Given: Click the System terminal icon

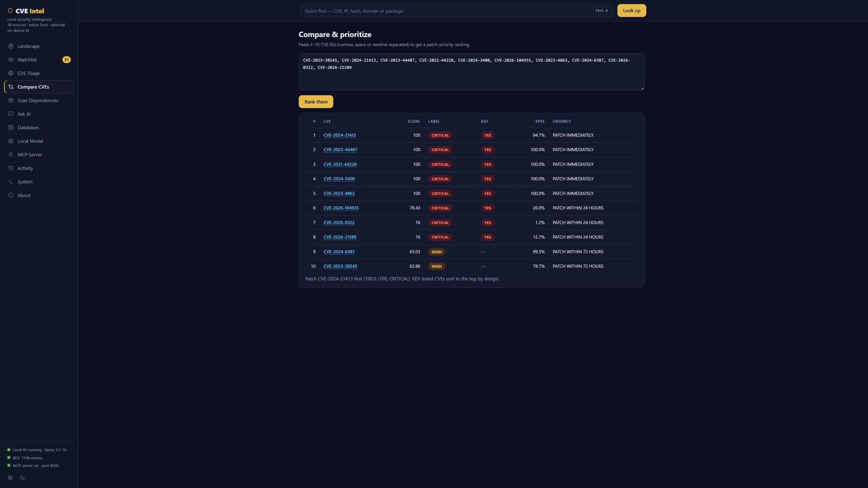Looking at the screenshot, I should point(11,181).
